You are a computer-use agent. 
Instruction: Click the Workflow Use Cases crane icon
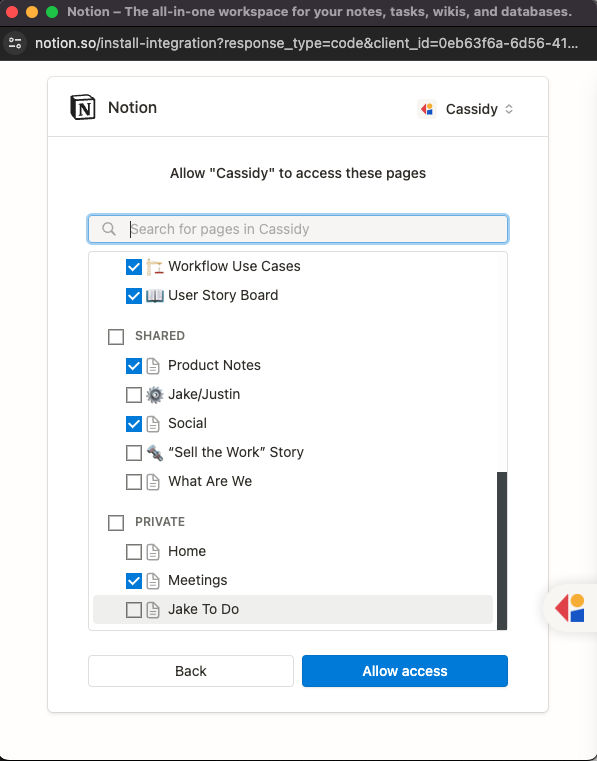coord(154,267)
